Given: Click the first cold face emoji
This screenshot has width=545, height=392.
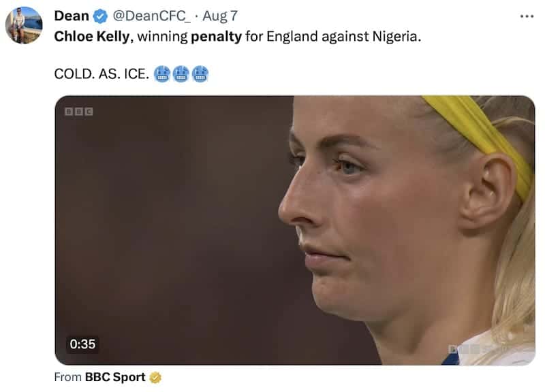Looking at the screenshot, I should (x=161, y=73).
